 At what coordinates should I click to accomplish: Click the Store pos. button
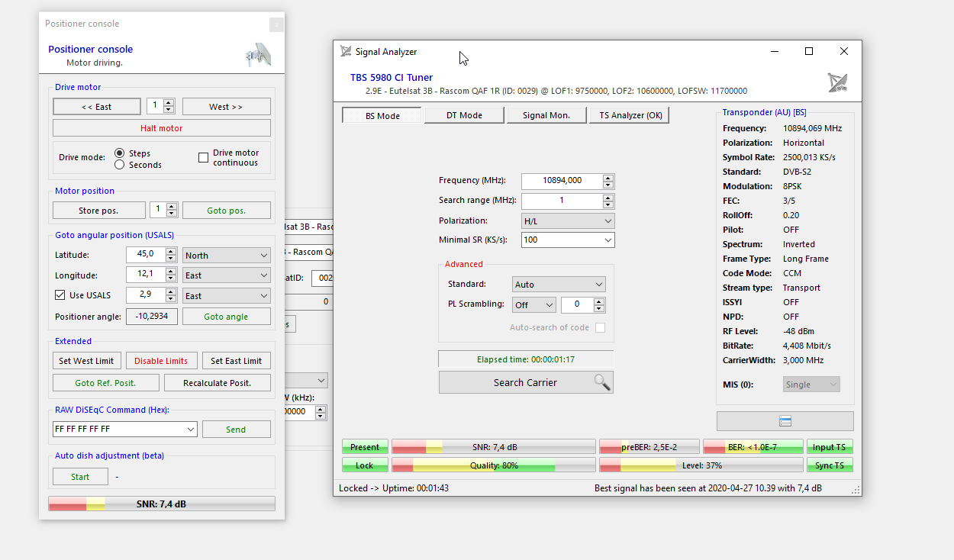98,211
